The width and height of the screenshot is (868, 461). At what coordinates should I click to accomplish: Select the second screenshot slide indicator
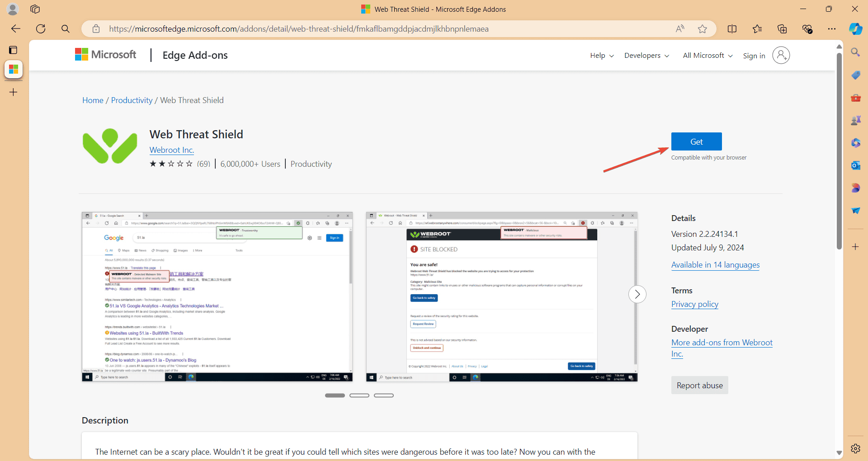[x=359, y=395]
